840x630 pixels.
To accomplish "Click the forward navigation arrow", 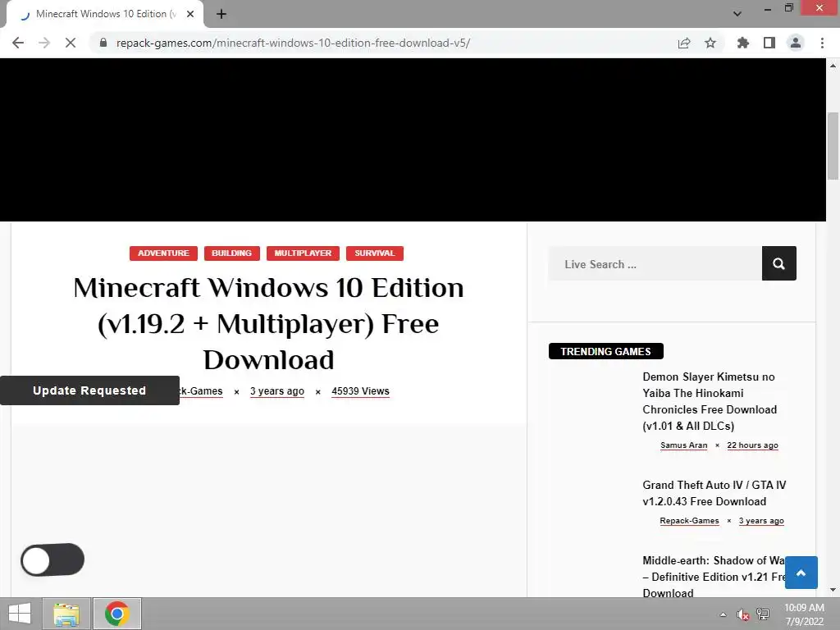I will pyautogui.click(x=44, y=43).
